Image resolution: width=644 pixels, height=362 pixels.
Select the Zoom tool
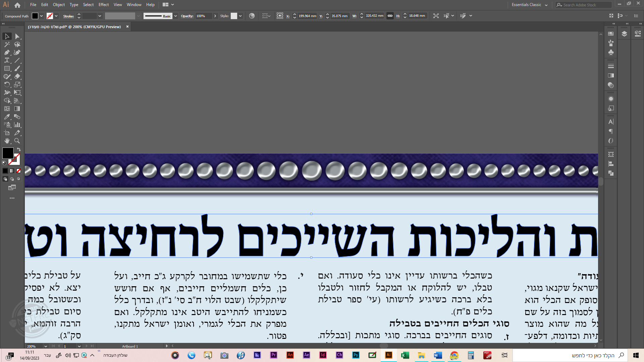point(17,141)
